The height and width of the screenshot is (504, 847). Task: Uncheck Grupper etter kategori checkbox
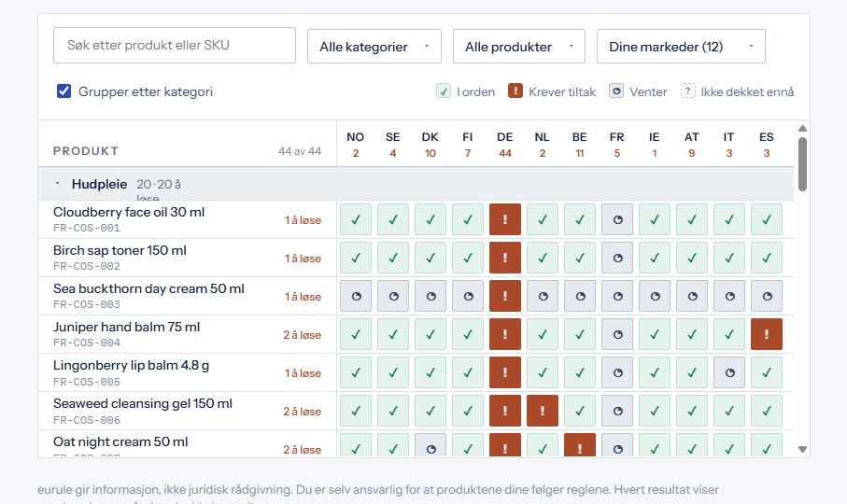(64, 91)
